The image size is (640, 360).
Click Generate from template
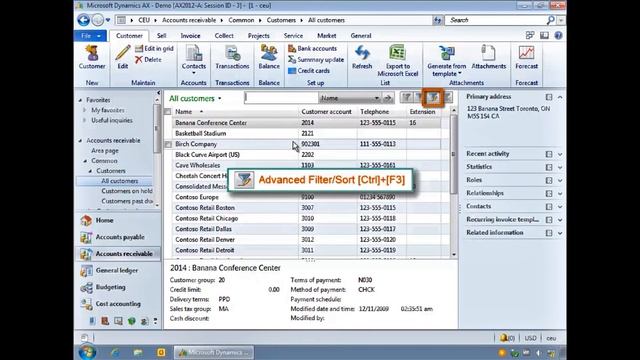click(447, 61)
